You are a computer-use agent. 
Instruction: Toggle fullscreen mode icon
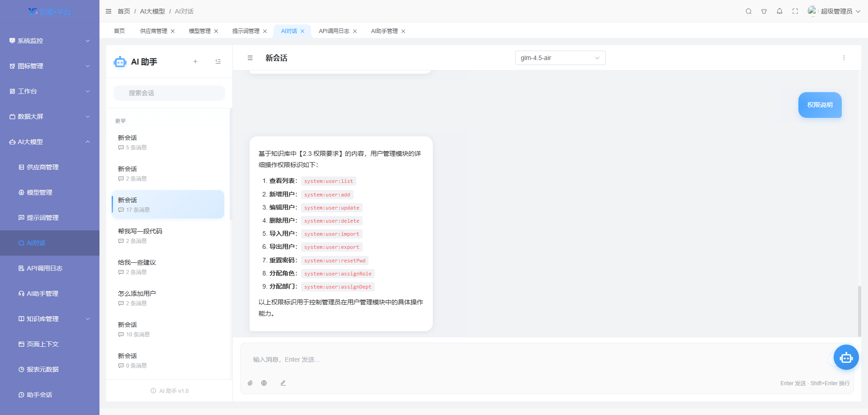(x=795, y=11)
